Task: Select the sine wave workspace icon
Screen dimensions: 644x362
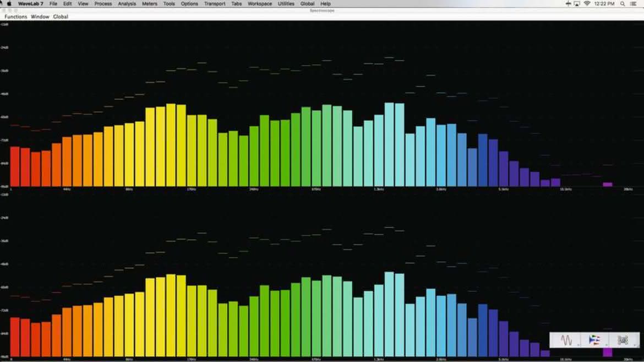Action: [x=566, y=340]
